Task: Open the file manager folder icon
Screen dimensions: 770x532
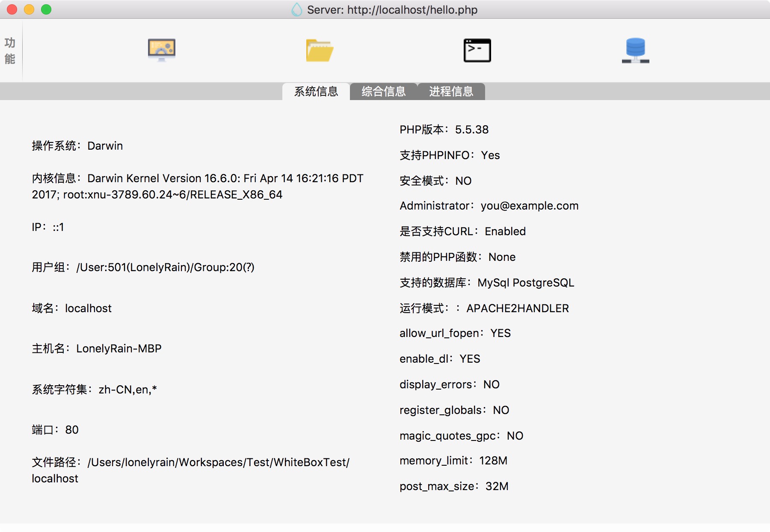Action: click(320, 50)
